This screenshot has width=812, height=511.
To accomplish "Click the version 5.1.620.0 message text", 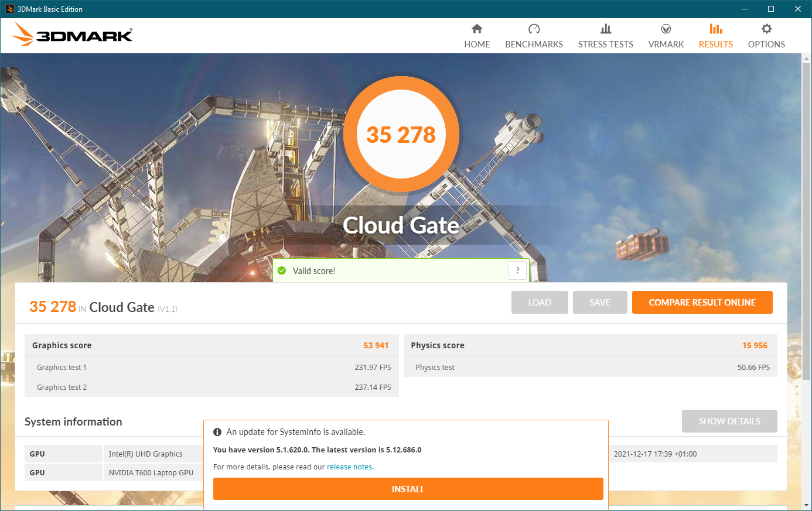I will [x=317, y=450].
